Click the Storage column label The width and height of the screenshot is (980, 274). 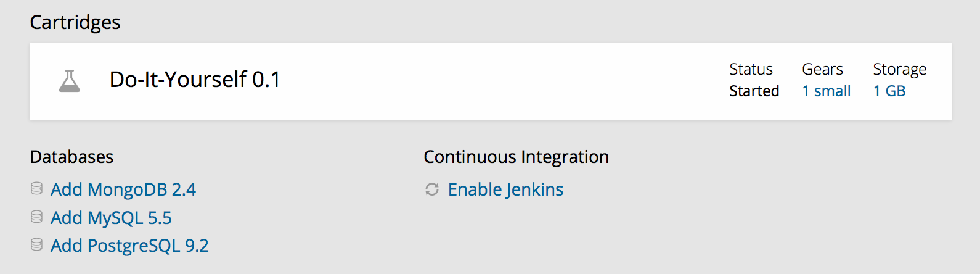click(899, 69)
